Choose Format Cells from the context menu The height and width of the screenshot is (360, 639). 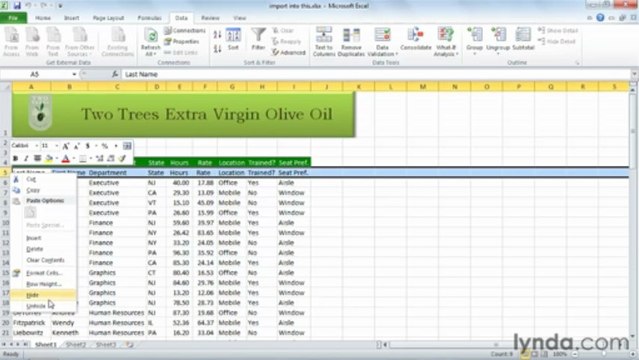tap(43, 273)
